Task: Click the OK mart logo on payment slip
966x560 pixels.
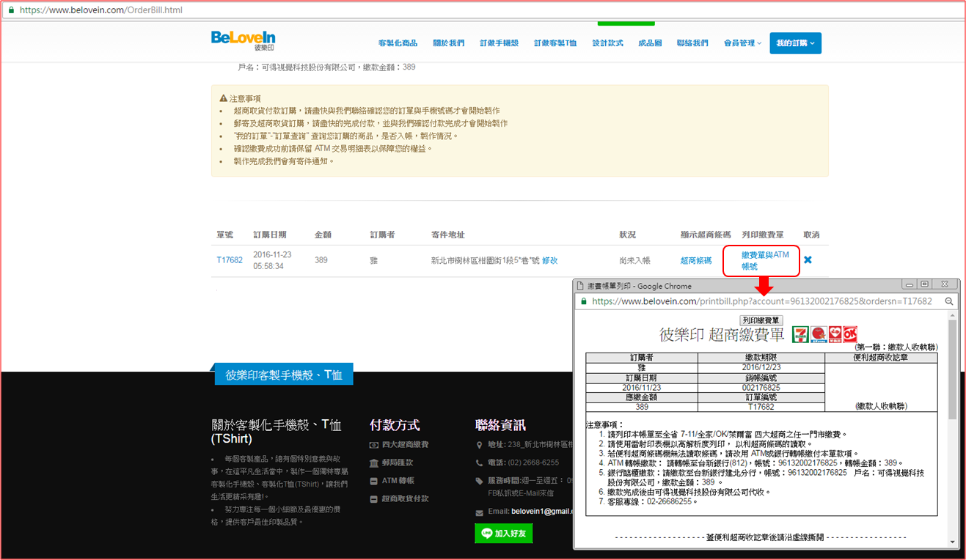Action: (x=850, y=334)
